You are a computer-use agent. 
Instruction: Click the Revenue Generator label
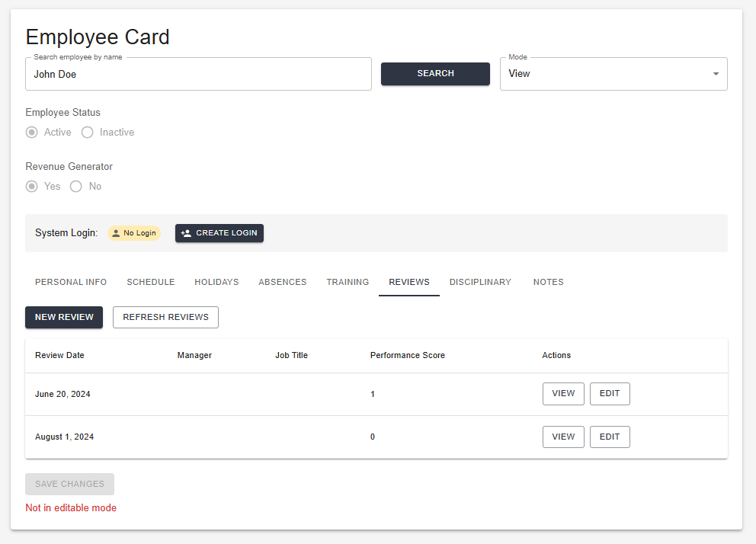pyautogui.click(x=69, y=167)
